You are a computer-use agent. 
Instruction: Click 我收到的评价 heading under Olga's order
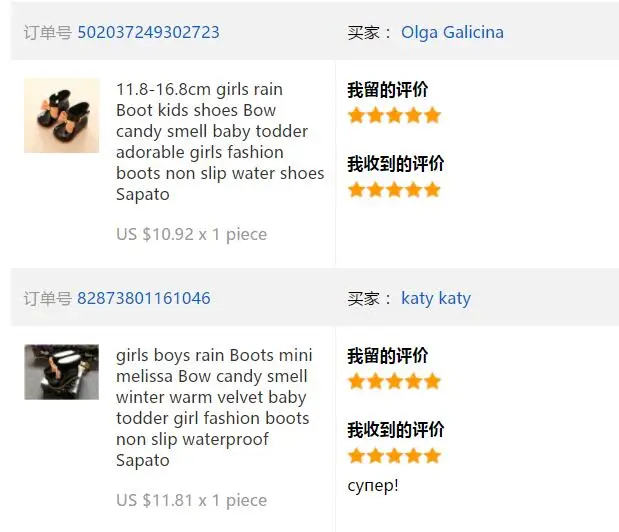tap(396, 164)
